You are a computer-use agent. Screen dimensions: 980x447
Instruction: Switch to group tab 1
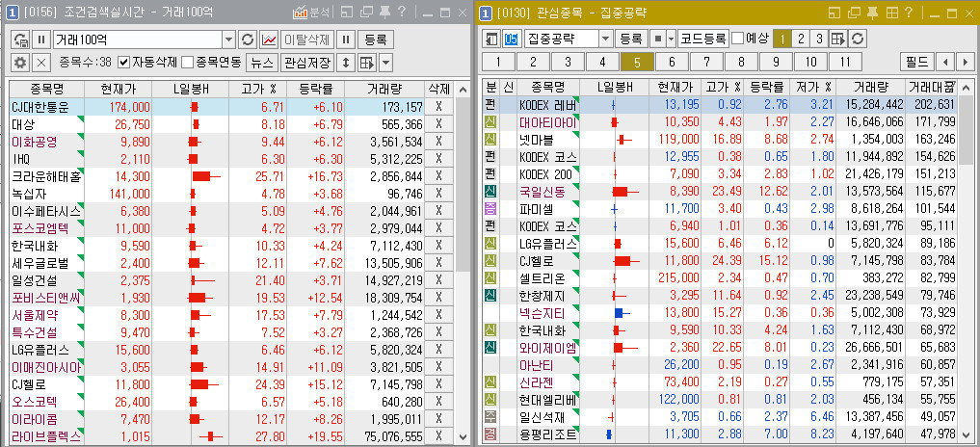coord(498,62)
